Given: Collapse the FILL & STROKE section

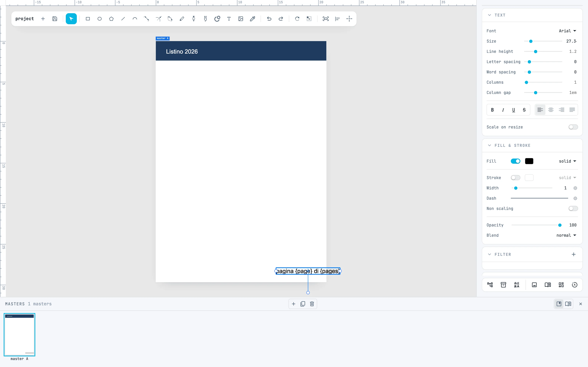Looking at the screenshot, I should point(489,145).
